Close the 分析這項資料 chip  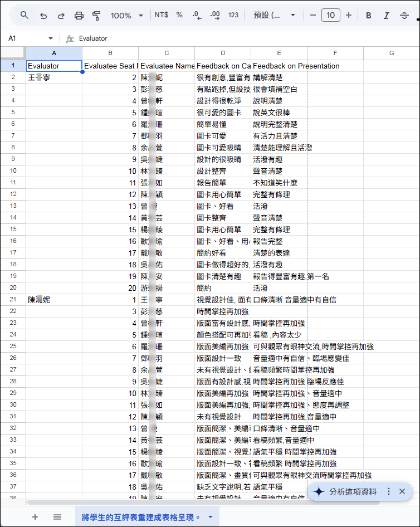click(402, 491)
